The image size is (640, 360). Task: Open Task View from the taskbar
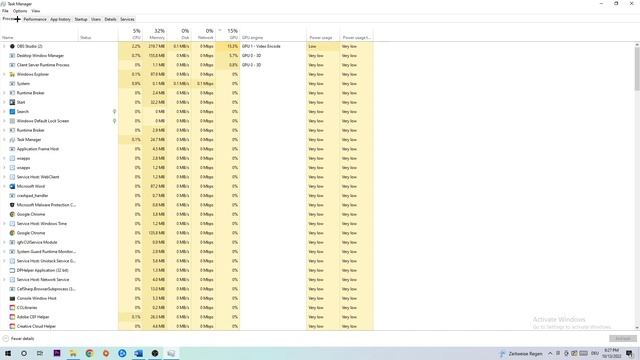[40, 353]
